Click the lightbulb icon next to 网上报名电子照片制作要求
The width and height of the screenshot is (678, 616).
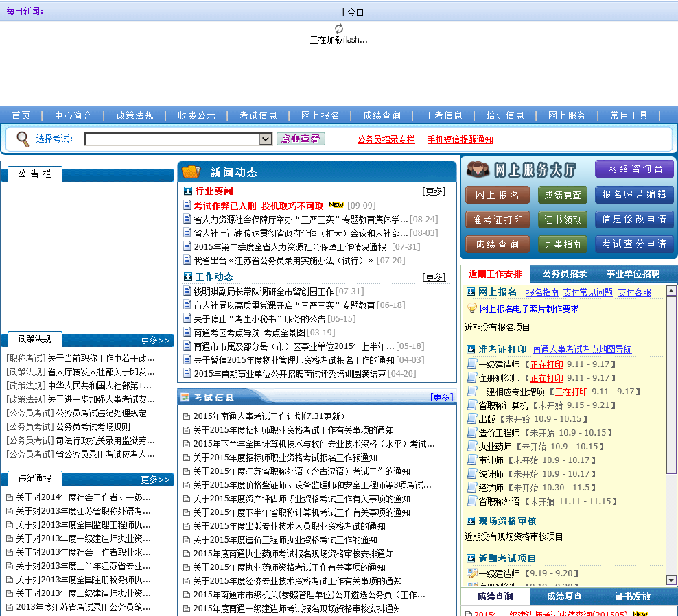point(472,308)
